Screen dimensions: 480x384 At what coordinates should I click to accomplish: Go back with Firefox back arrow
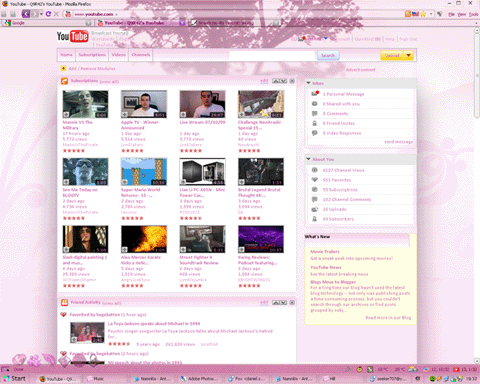(26, 14)
